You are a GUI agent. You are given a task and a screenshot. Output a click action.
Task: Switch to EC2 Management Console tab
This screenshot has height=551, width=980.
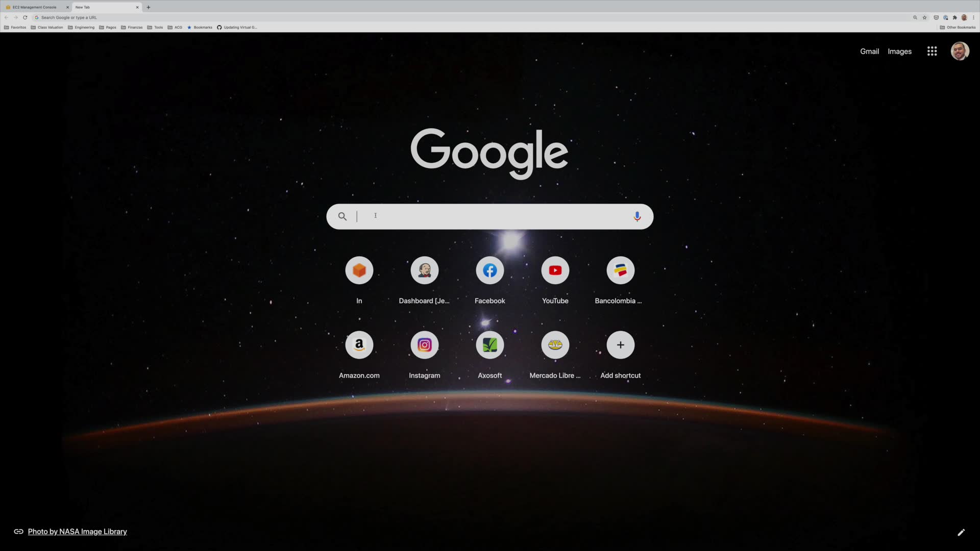point(34,7)
